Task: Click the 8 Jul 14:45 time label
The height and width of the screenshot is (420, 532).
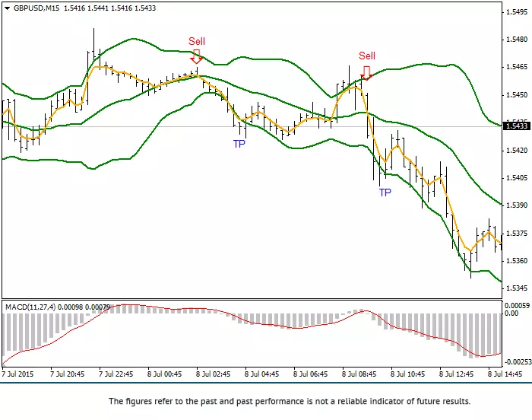Action: pos(505,374)
